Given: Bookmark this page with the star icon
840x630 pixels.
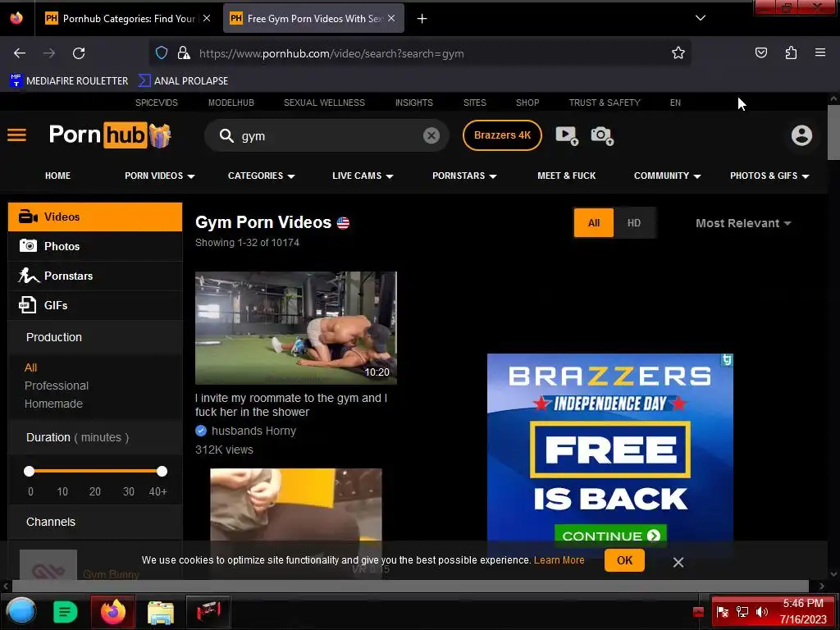Looking at the screenshot, I should 678,52.
